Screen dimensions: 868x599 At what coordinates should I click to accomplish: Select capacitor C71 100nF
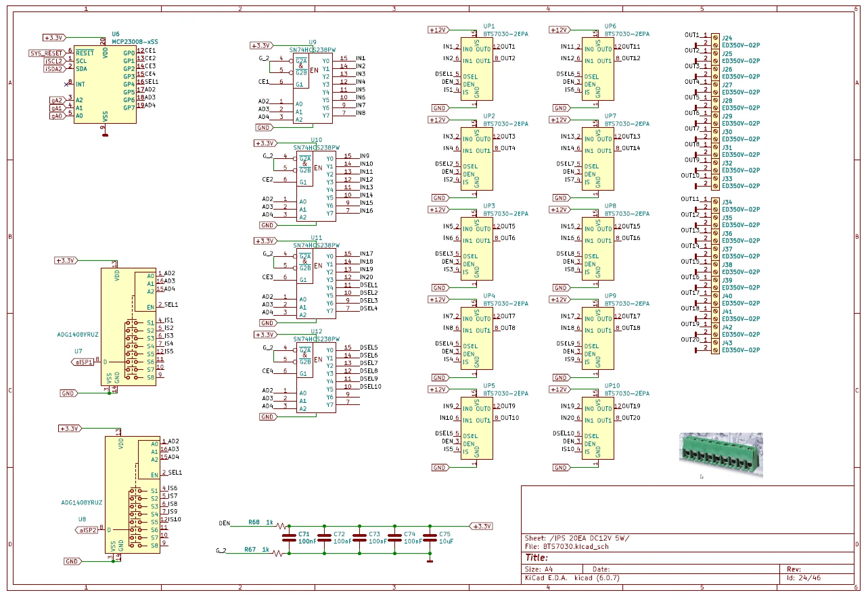(x=290, y=537)
